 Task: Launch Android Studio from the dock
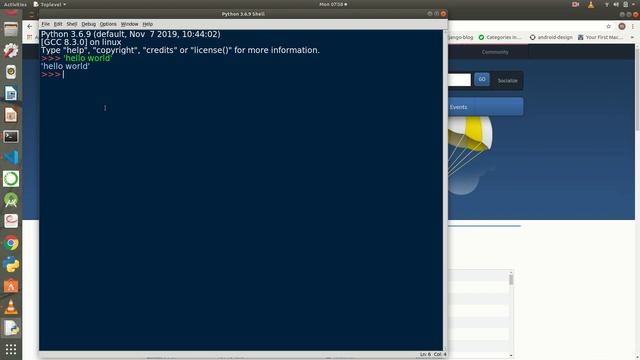pos(11,200)
